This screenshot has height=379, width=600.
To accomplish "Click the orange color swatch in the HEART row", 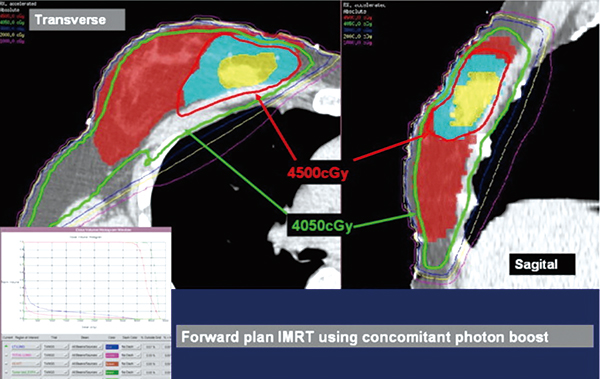I will 112,364.
